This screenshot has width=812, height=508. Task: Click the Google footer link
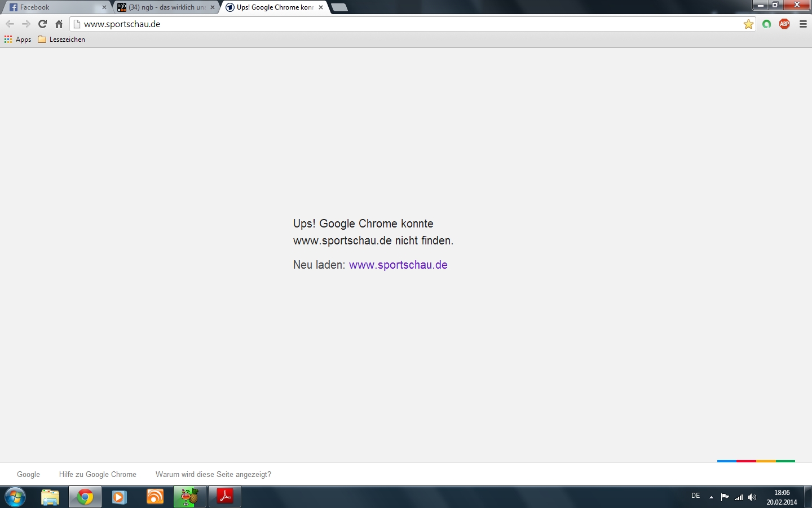[x=28, y=474]
